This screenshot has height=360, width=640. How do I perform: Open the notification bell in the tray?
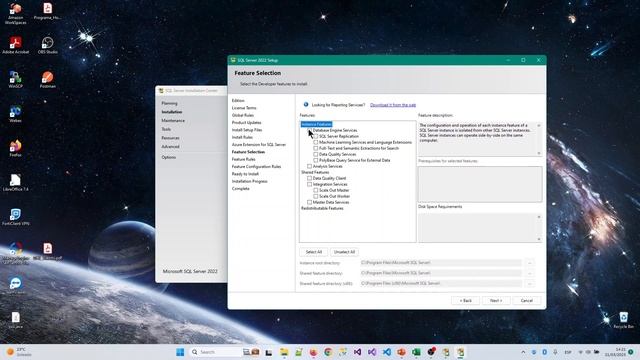tap(631, 352)
